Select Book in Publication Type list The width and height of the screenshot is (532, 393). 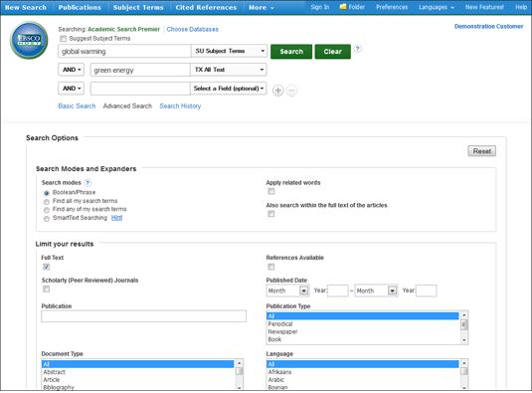pos(363,339)
